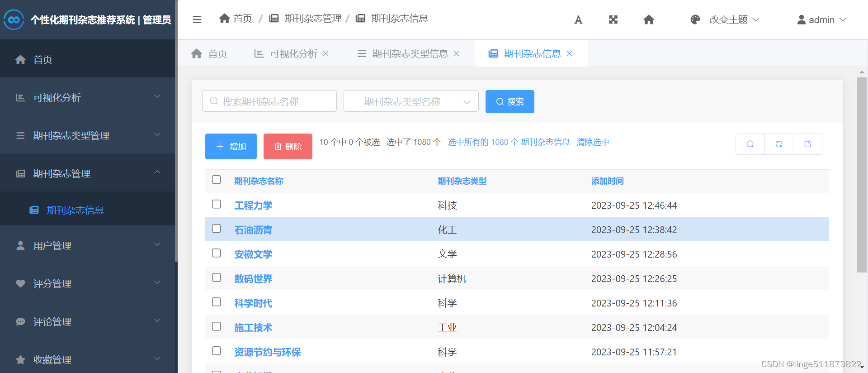Click the theme palette icon

point(695,19)
